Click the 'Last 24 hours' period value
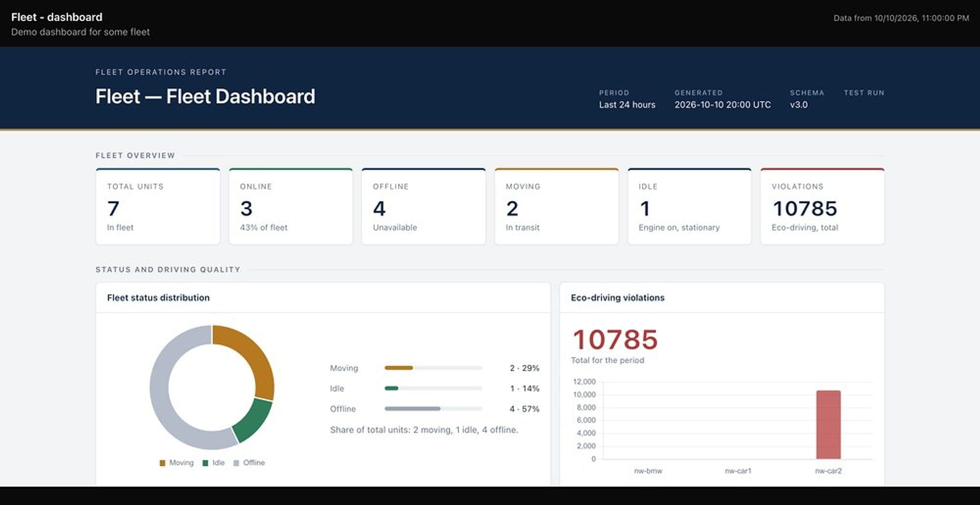The width and height of the screenshot is (980, 505). pos(627,105)
